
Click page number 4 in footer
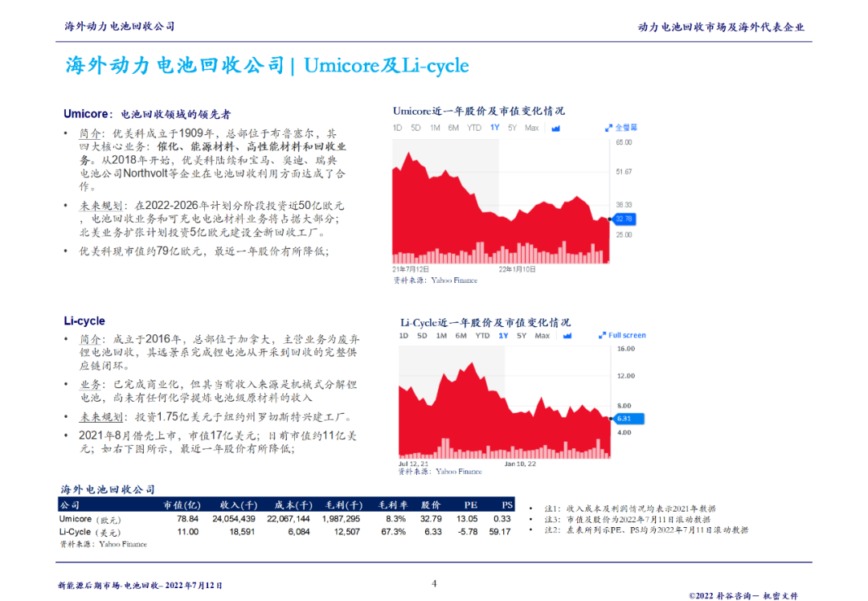434,583
